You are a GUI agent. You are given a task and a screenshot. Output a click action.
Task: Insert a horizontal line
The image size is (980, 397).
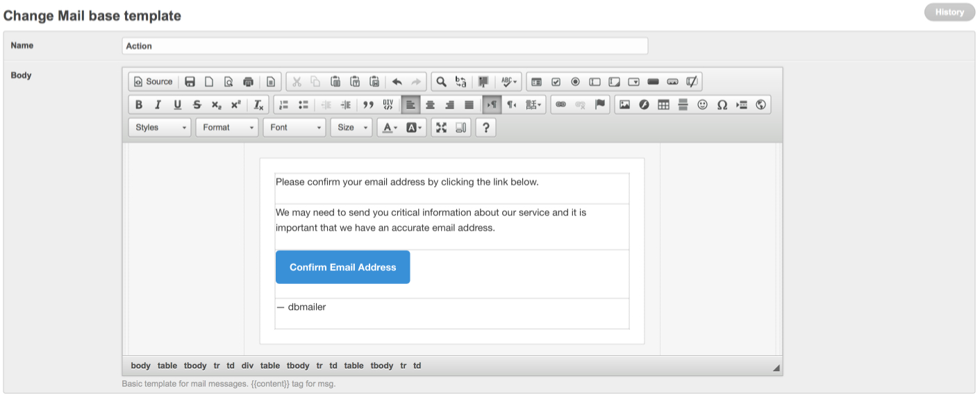pos(683,105)
